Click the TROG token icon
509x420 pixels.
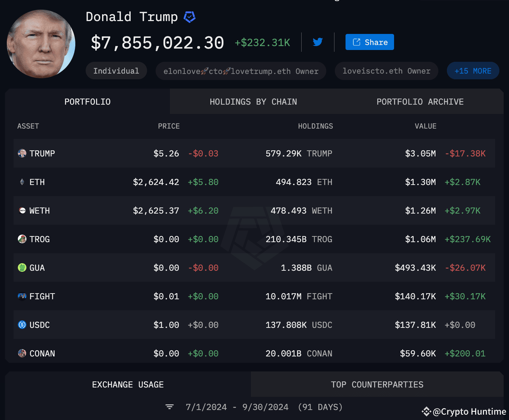point(22,239)
